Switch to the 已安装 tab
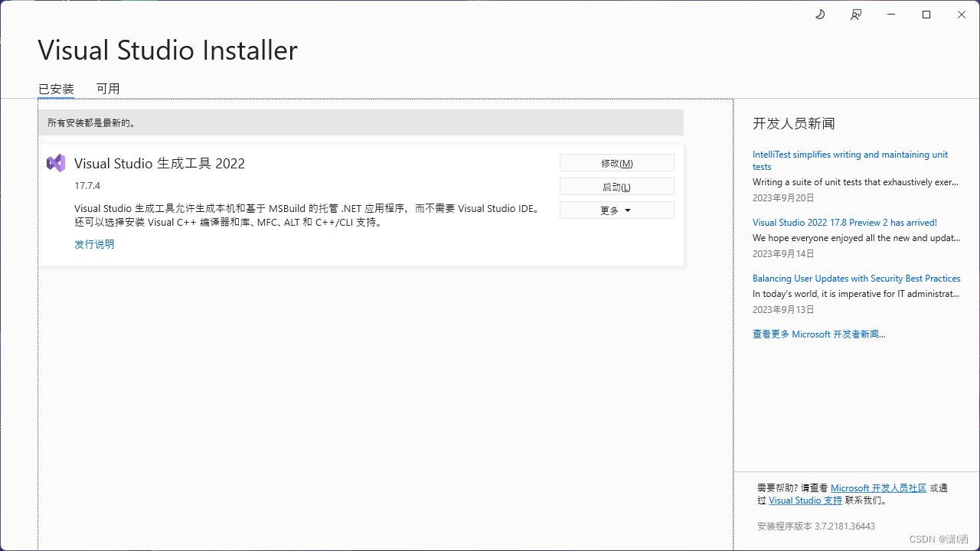Screen dimensions: 980x551 pos(56,89)
